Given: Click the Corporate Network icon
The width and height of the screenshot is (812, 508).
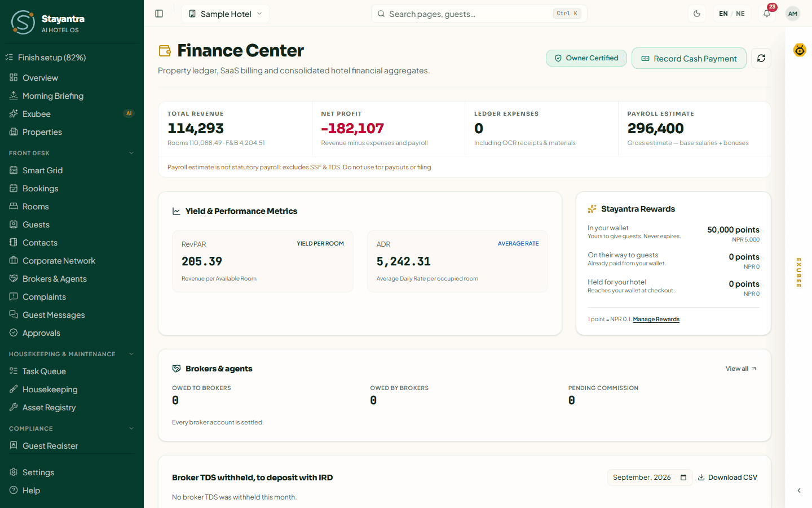Looking at the screenshot, I should click(14, 260).
